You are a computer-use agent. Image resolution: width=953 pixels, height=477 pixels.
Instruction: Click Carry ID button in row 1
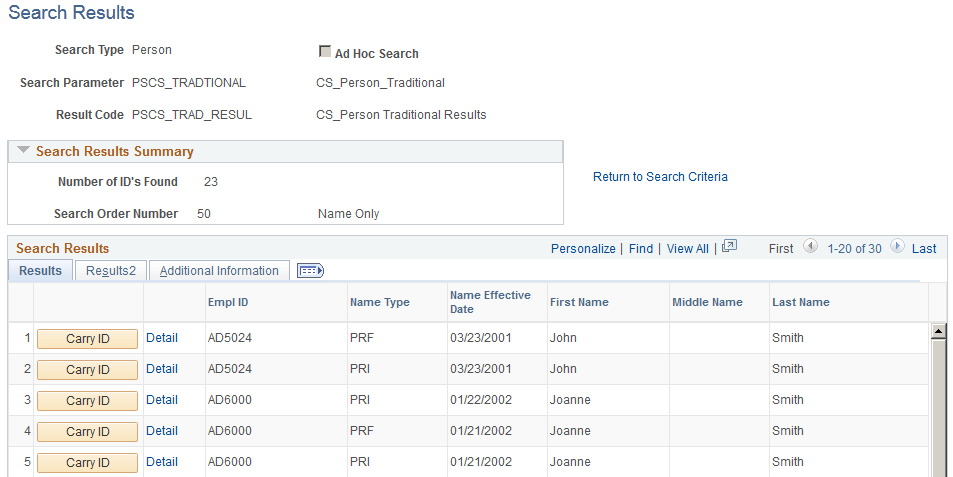coord(88,339)
